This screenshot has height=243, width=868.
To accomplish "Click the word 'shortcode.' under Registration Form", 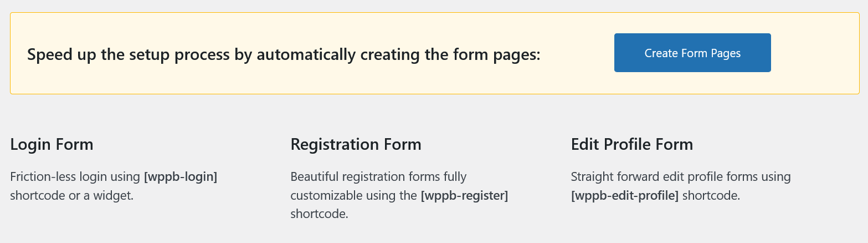I will 320,214.
